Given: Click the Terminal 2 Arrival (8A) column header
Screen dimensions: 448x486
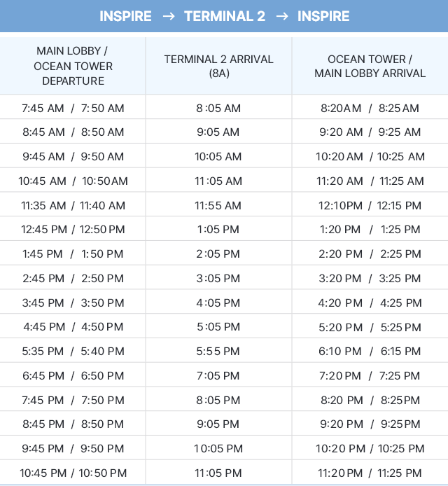Looking at the screenshot, I should [218, 66].
